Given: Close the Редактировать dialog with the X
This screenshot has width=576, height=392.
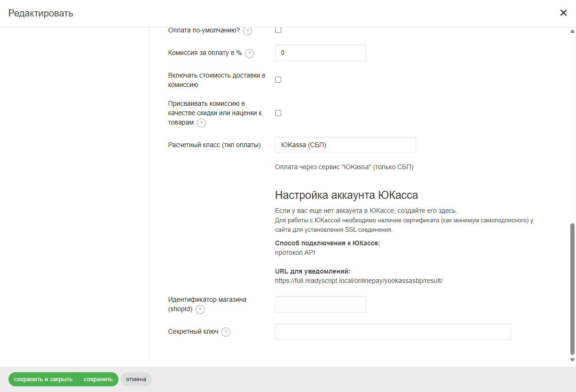Looking at the screenshot, I should (x=563, y=13).
